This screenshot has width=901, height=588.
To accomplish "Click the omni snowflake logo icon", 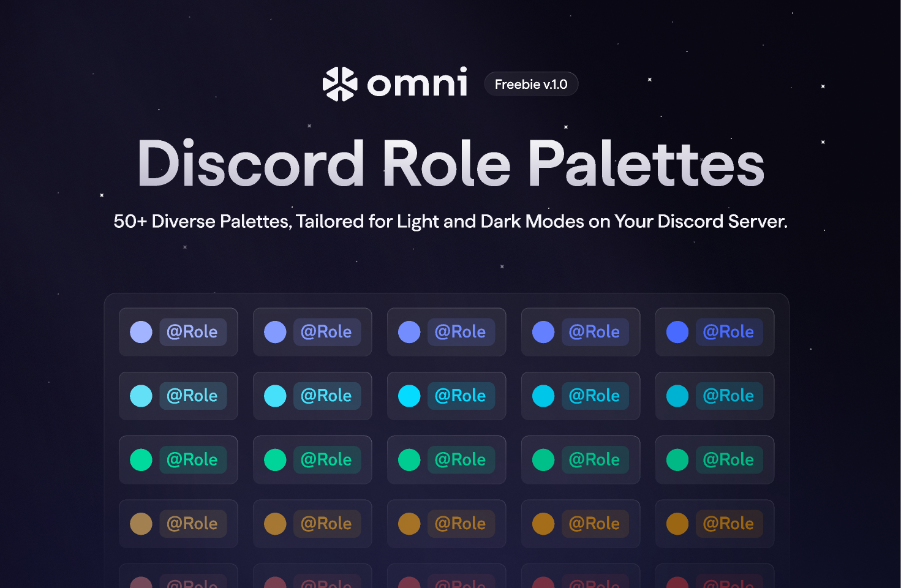I will tap(340, 84).
